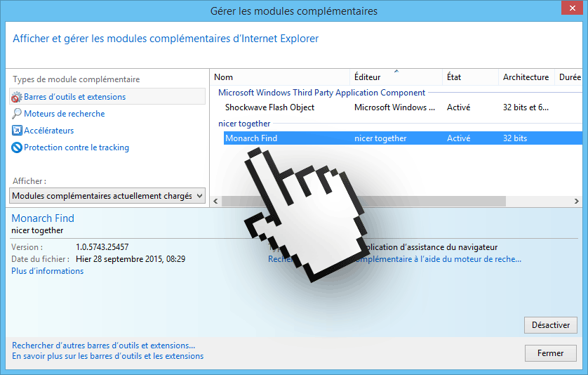Sort list by État column header
This screenshot has width=588, height=375.
point(470,77)
